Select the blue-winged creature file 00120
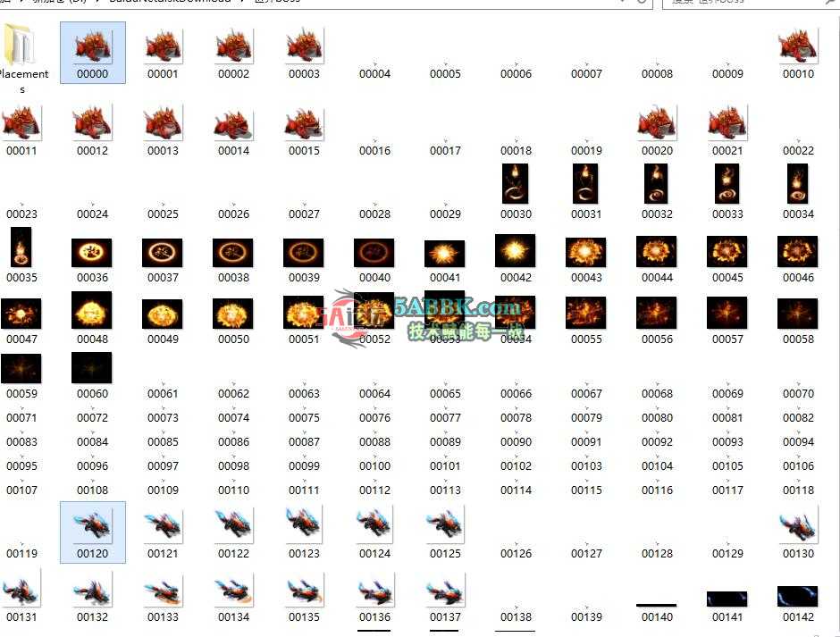 [x=92, y=526]
